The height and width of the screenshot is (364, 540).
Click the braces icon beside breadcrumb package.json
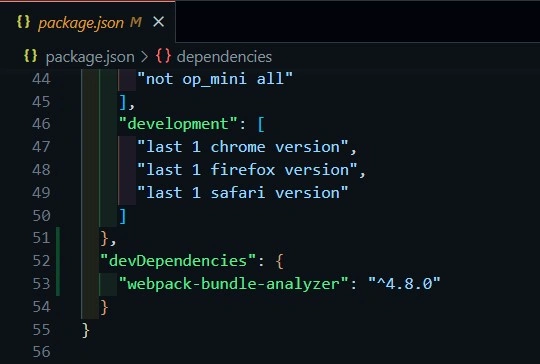pyautogui.click(x=30, y=56)
